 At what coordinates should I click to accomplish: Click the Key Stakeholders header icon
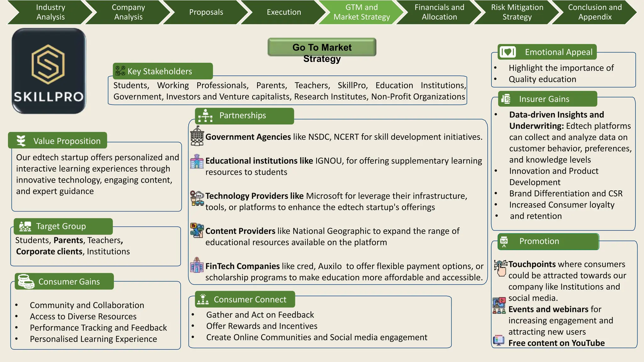(120, 71)
